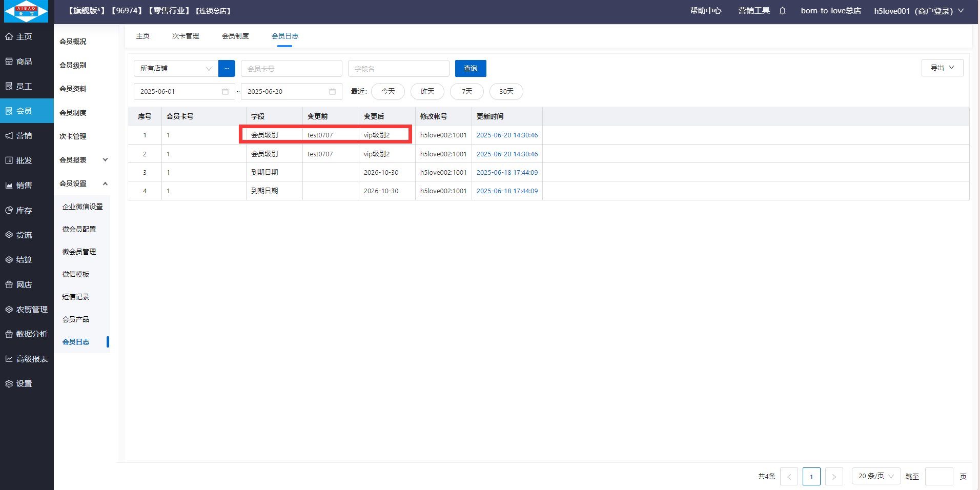Open the 所有店铺 store dropdown
Viewport: 980px width, 490px height.
(175, 69)
